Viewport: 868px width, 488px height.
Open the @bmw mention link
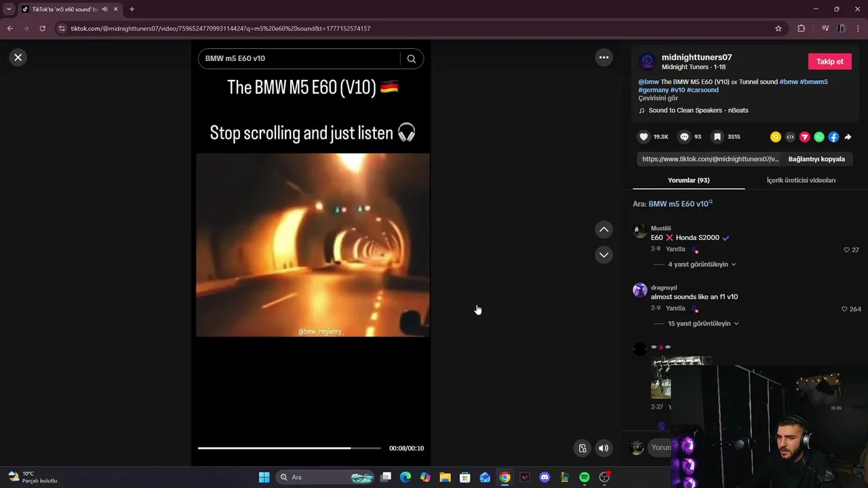click(x=648, y=82)
